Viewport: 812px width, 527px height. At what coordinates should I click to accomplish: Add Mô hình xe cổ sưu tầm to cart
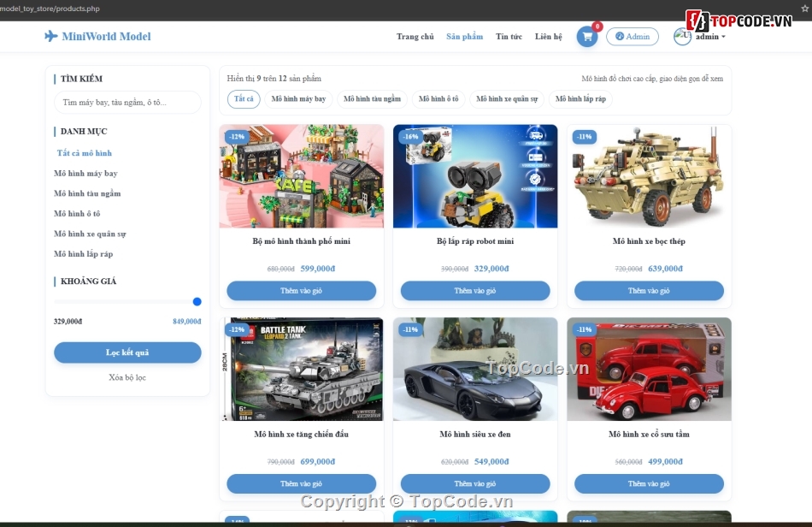coord(649,483)
